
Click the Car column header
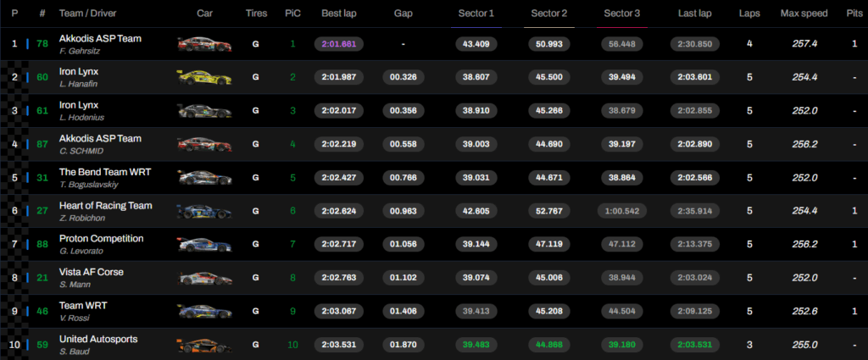(205, 14)
